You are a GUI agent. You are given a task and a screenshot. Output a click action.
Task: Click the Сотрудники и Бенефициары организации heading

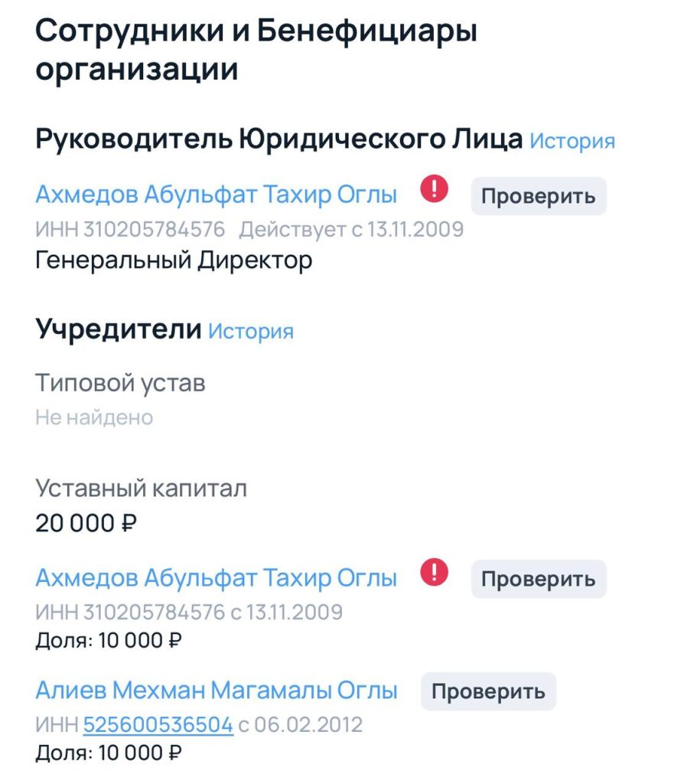click(x=256, y=51)
